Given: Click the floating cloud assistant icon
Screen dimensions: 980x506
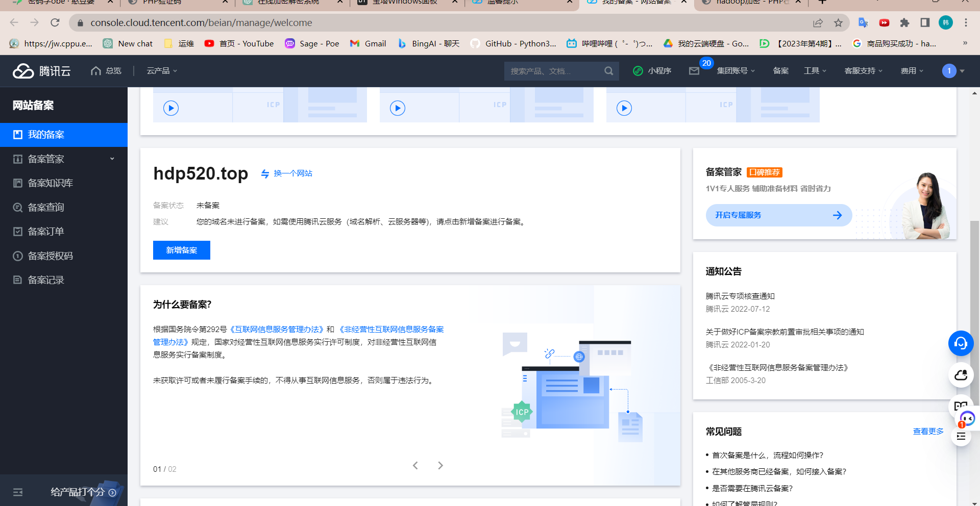Looking at the screenshot, I should coord(961,375).
